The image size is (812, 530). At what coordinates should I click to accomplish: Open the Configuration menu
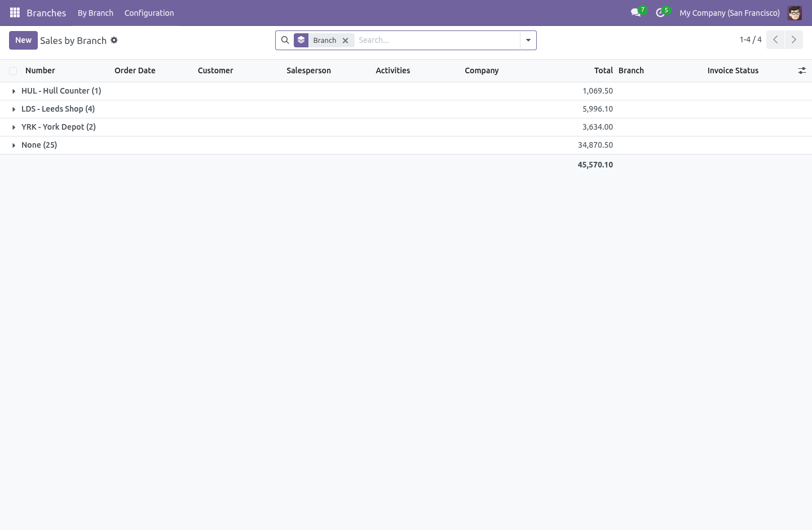[x=149, y=13]
